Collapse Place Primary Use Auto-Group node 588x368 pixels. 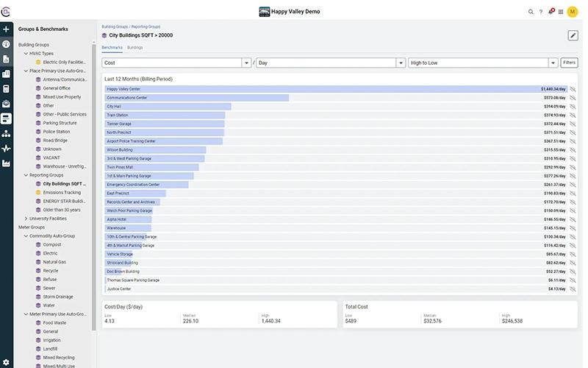[x=26, y=71]
